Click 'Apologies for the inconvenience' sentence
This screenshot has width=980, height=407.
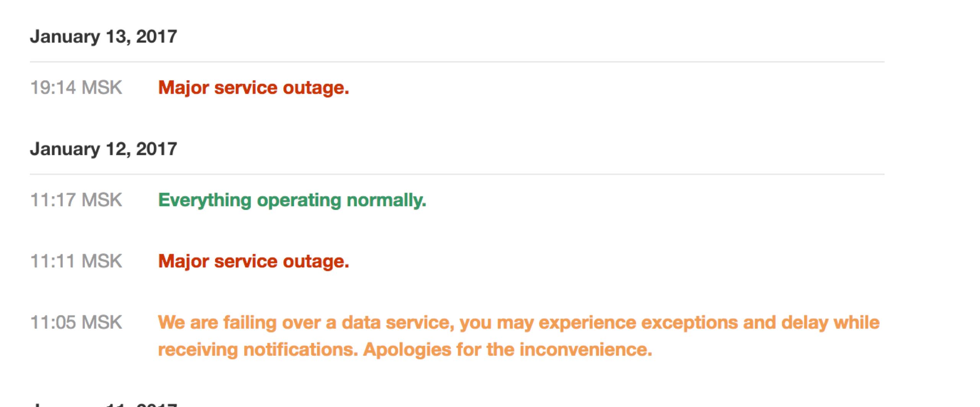click(x=507, y=350)
